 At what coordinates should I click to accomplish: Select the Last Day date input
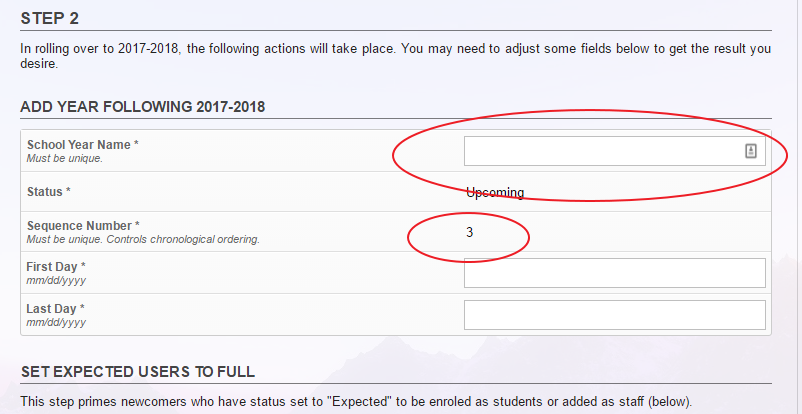(x=614, y=315)
